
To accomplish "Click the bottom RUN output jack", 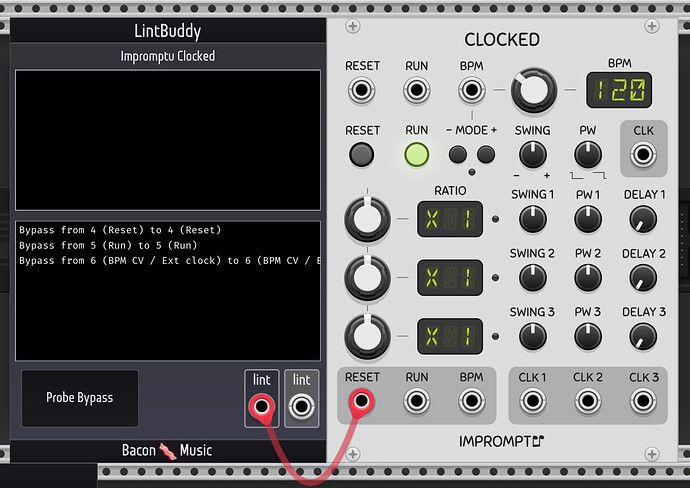I will click(416, 401).
